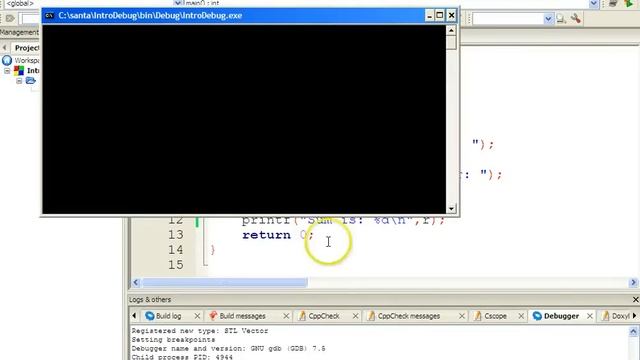The image size is (640, 360).
Task: Close the CppCheck messages tab
Action: click(462, 316)
